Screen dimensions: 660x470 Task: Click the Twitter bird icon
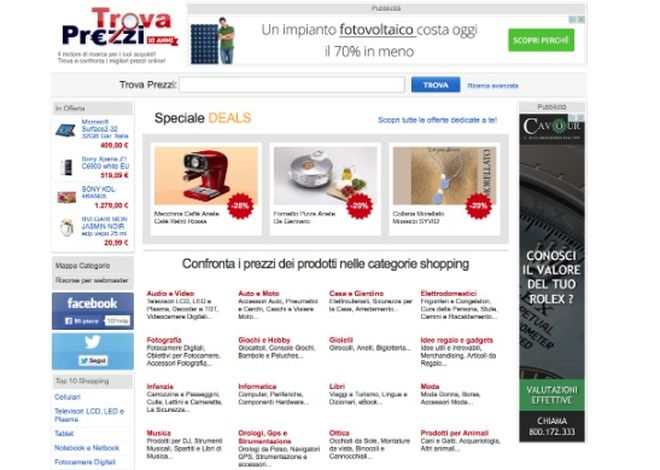pyautogui.click(x=92, y=341)
